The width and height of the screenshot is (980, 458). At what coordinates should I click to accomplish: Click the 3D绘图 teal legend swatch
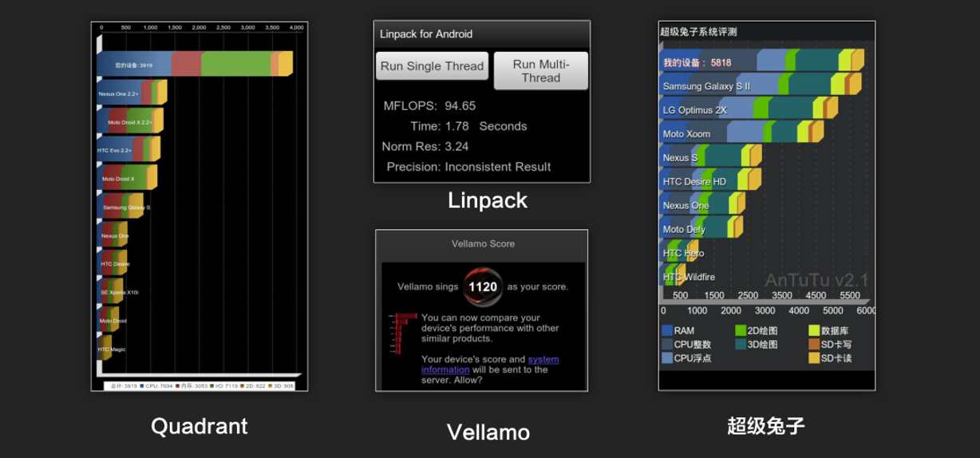(741, 345)
